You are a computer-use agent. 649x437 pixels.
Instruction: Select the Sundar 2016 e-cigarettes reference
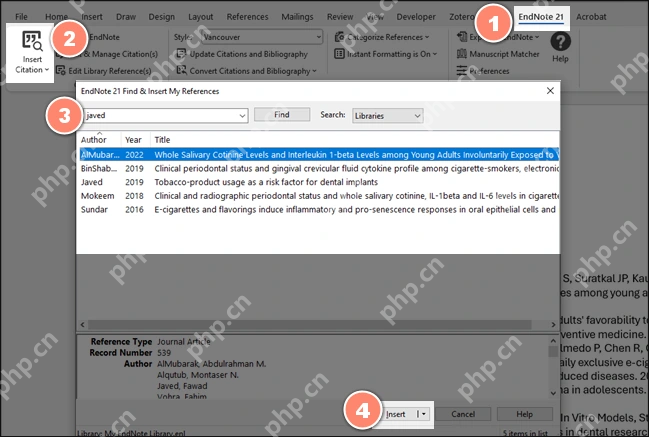(319, 209)
